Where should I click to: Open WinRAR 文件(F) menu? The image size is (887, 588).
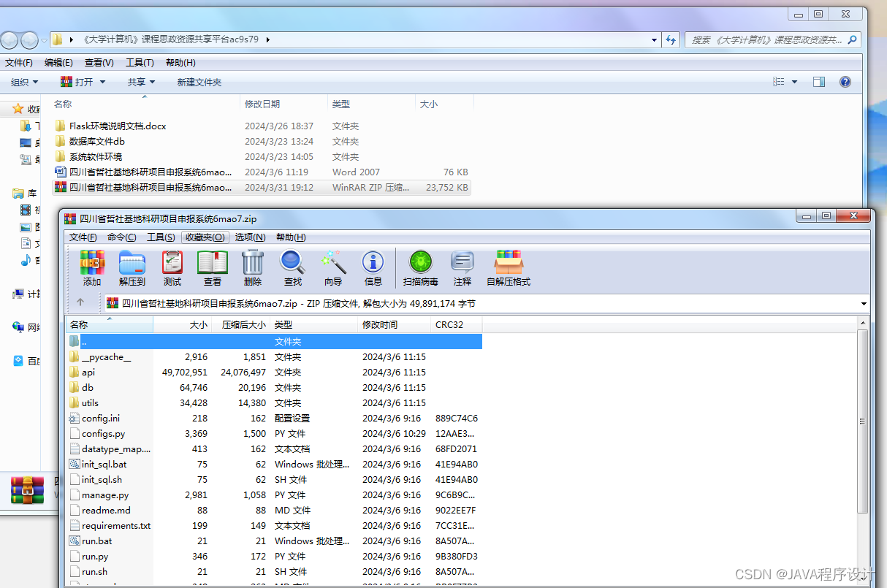(83, 237)
